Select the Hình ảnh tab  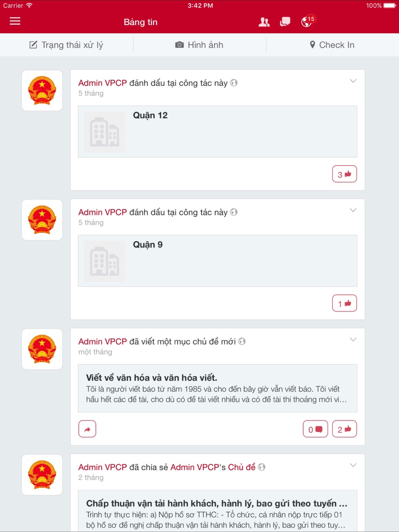pyautogui.click(x=199, y=45)
